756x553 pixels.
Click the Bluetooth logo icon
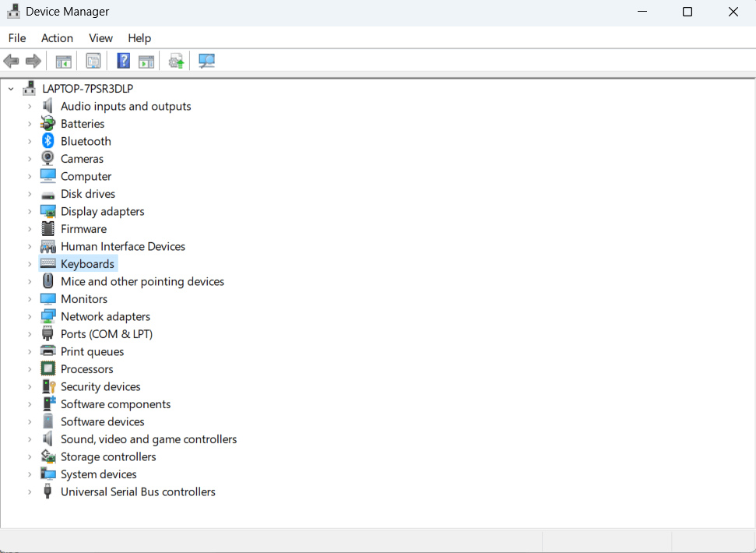click(47, 141)
